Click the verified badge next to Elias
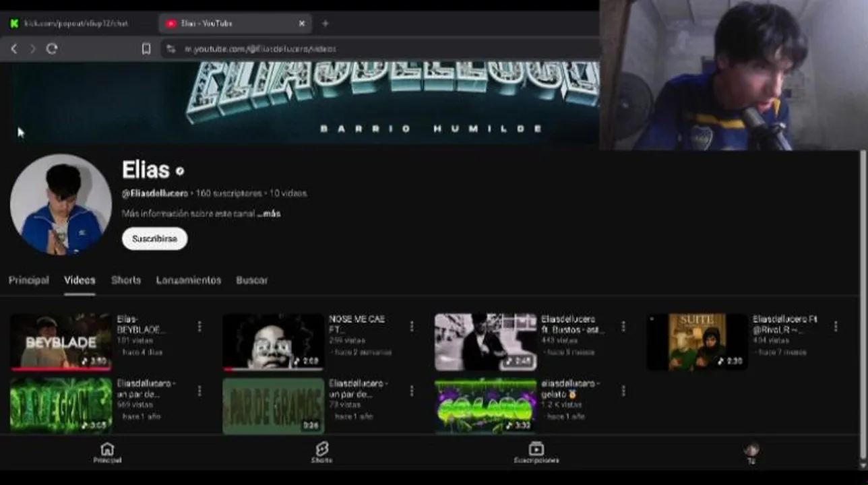 point(180,171)
